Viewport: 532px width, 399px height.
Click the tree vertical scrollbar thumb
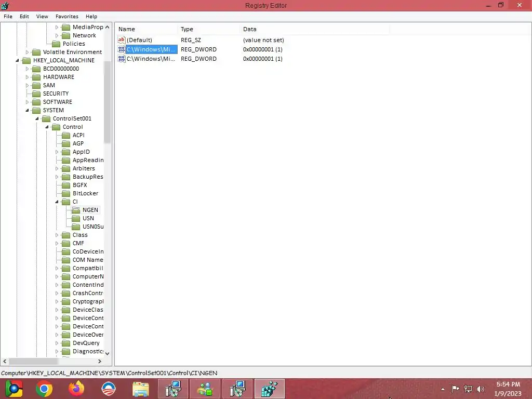click(x=107, y=102)
